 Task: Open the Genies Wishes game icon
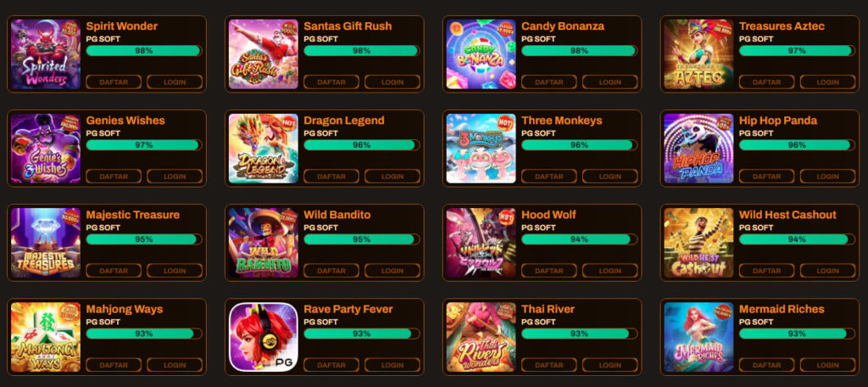pos(46,149)
